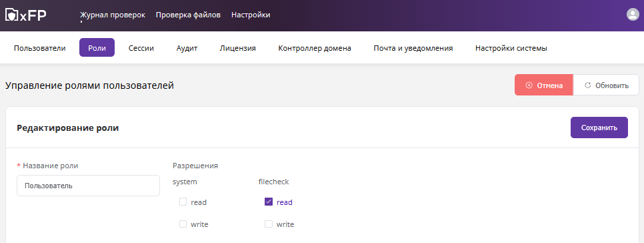Open Почта и уведомления tab
The height and width of the screenshot is (243, 644).
click(413, 48)
